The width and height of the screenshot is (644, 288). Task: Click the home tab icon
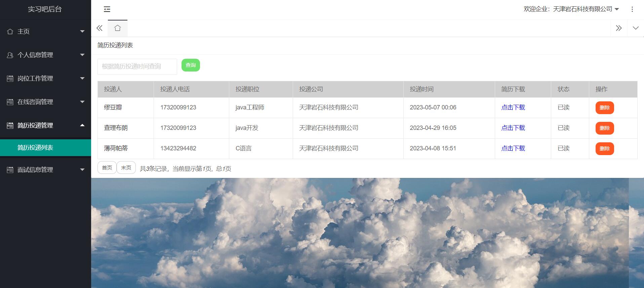117,28
